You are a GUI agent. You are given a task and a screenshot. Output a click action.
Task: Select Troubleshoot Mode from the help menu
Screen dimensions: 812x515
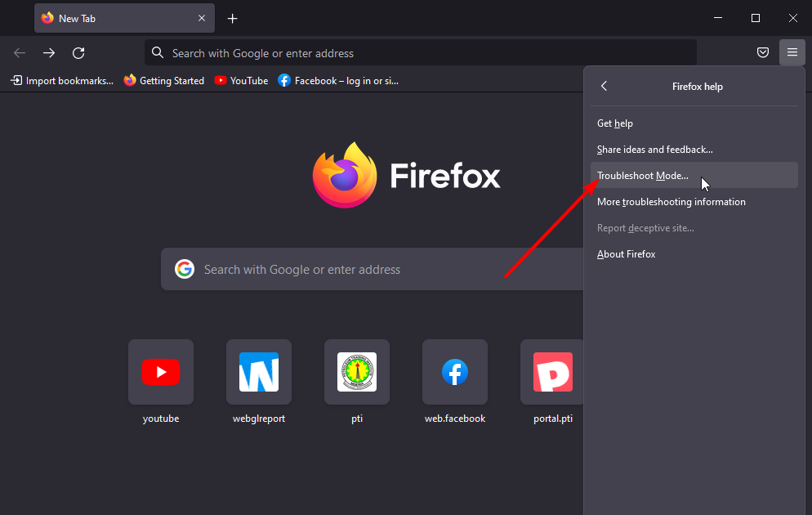pyautogui.click(x=642, y=175)
